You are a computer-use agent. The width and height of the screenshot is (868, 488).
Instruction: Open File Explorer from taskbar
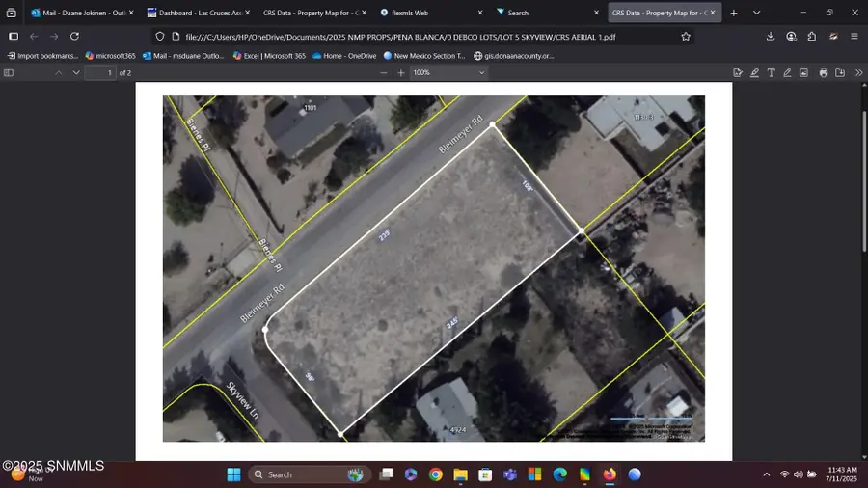pos(461,474)
